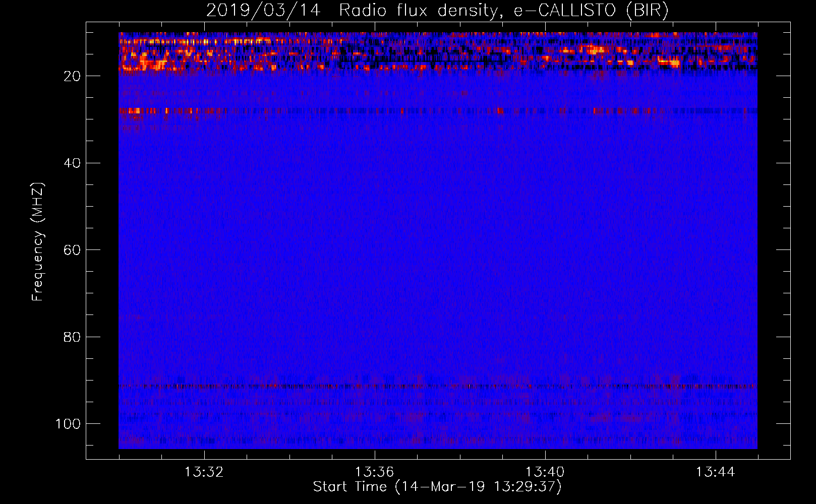Click the '13:32' time tick label

tap(204, 472)
